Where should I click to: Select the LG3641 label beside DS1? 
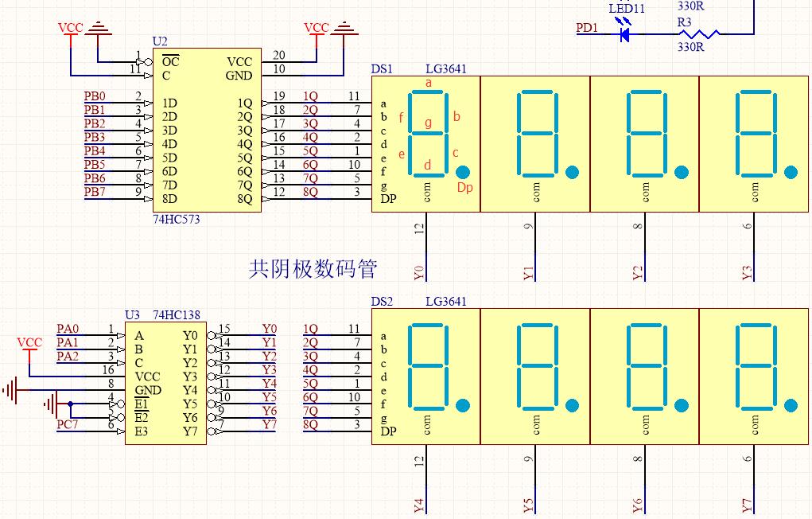point(446,69)
